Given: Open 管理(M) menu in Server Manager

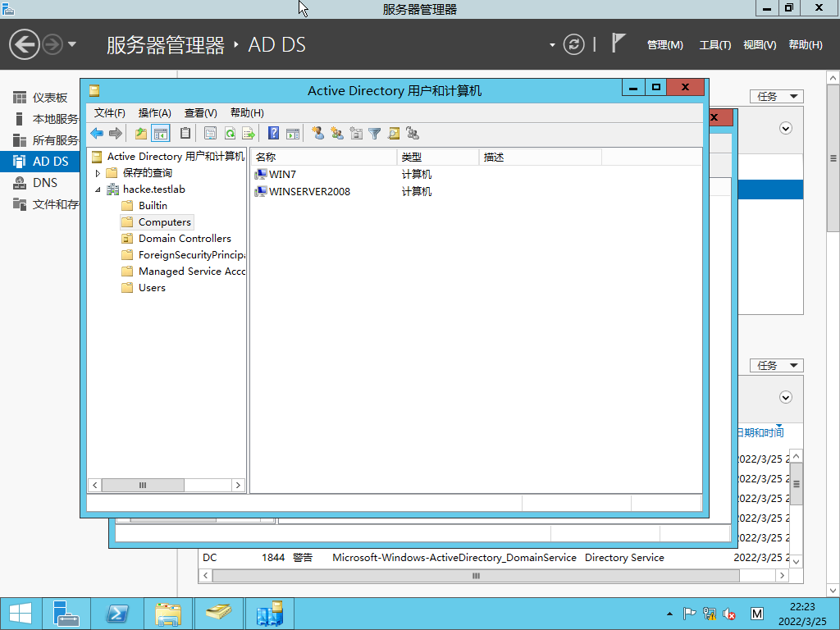Looking at the screenshot, I should (x=664, y=45).
